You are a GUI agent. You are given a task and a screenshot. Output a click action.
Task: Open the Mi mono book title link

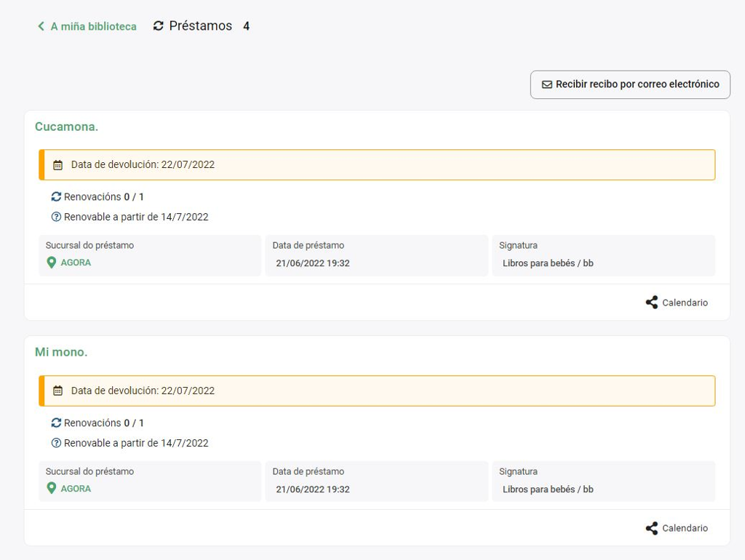pyautogui.click(x=61, y=352)
